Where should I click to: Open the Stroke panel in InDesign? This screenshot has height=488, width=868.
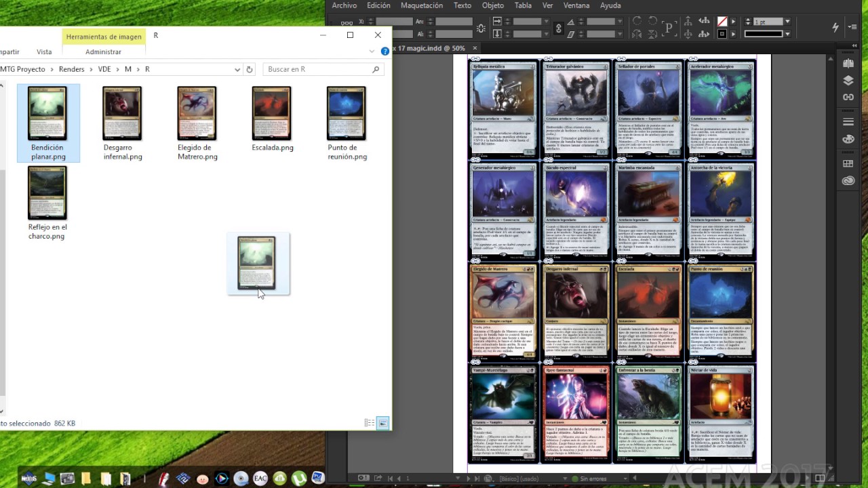(x=848, y=122)
